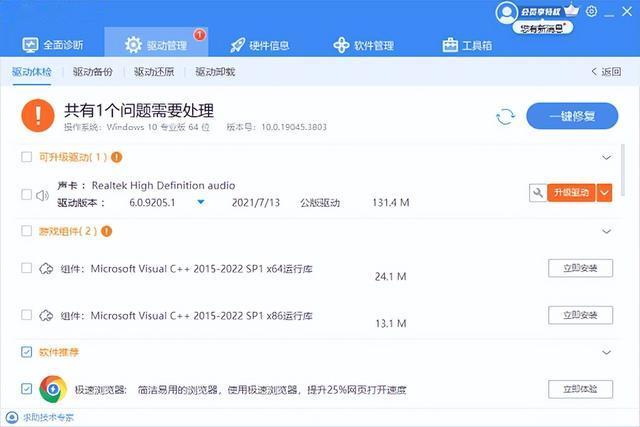The width and height of the screenshot is (640, 427).
Task: Tick the 可升级驱动 group checkbox
Action: (27, 157)
